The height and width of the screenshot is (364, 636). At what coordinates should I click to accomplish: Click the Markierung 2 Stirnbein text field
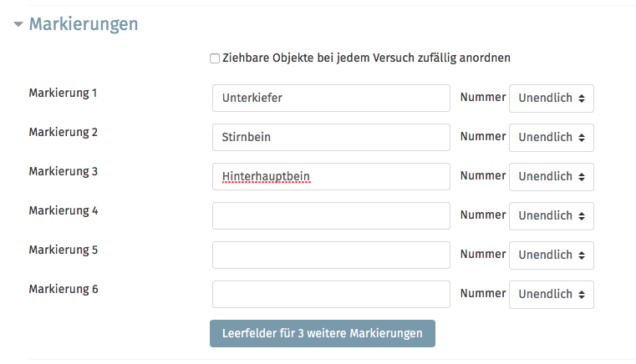tap(331, 138)
